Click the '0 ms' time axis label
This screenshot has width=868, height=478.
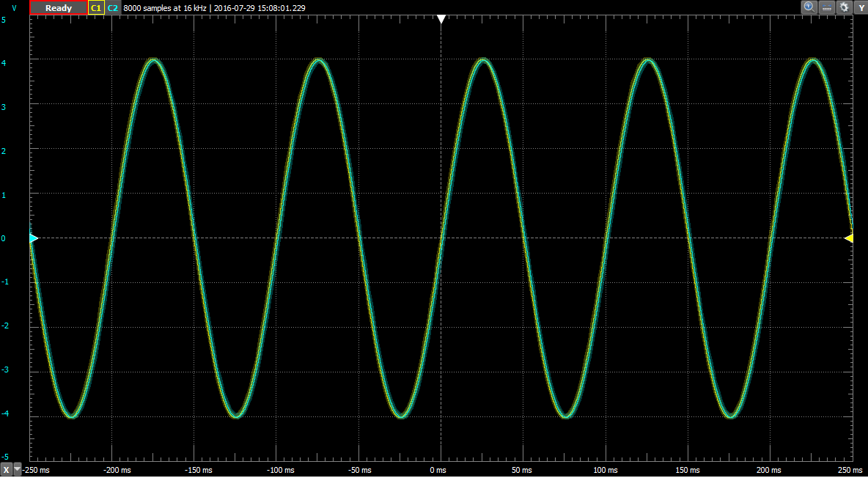click(438, 470)
